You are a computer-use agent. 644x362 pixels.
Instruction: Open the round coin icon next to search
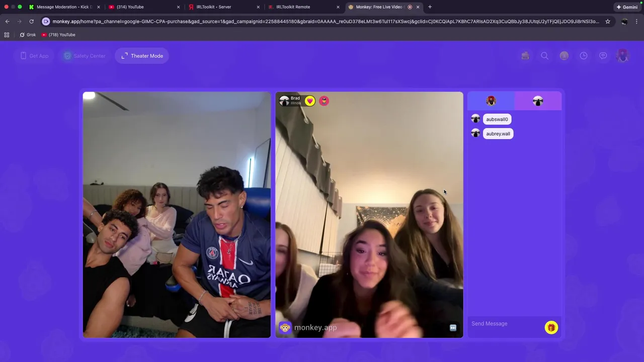pos(564,56)
